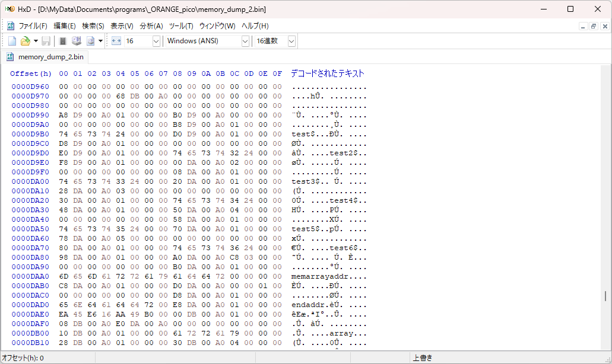Click column header 08
Screen dimensions: 612x364
[x=177, y=74]
